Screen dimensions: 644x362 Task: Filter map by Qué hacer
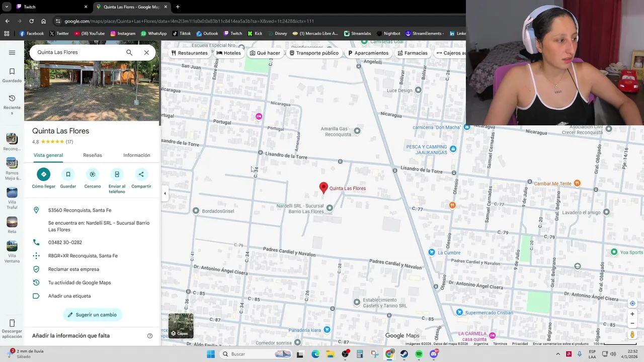pos(265,53)
